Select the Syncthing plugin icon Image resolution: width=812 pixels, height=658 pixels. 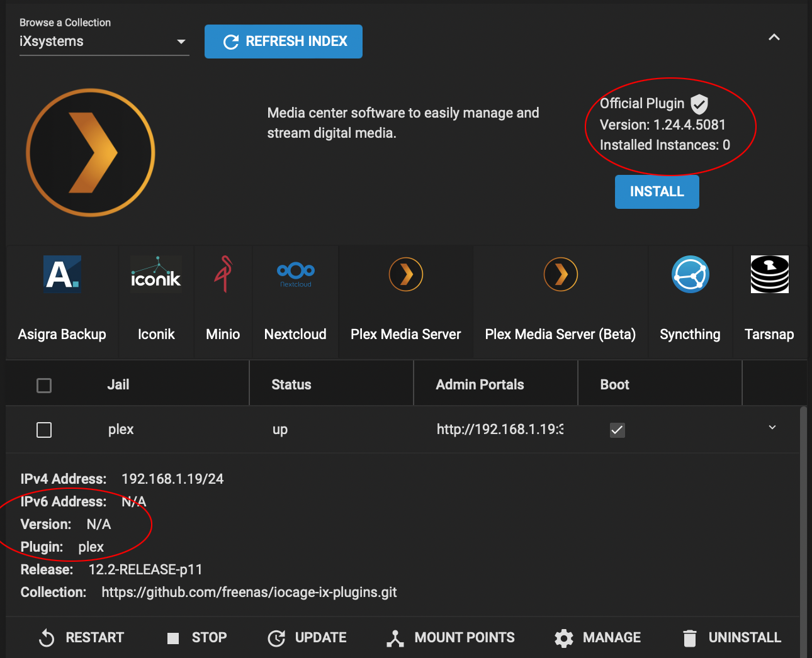(691, 274)
